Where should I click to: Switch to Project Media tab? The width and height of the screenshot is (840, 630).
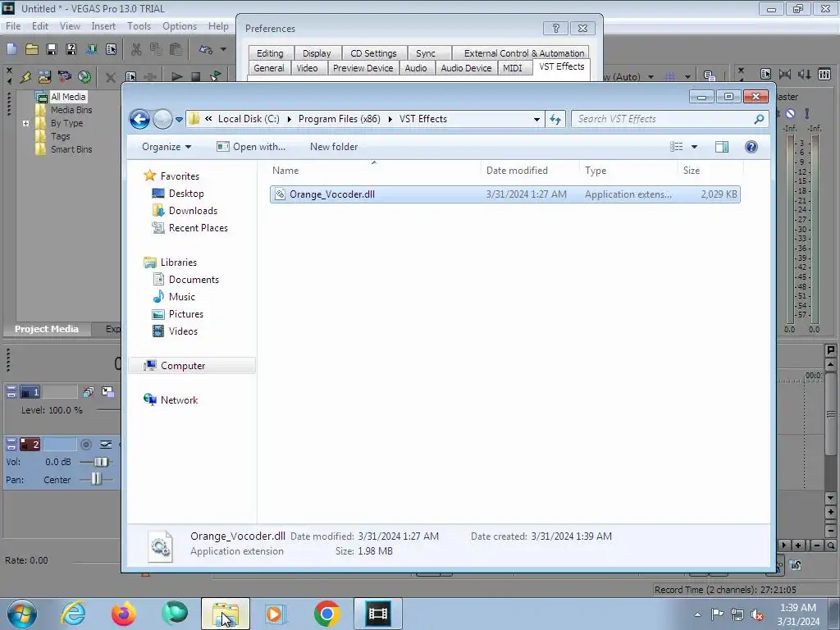tap(46, 329)
